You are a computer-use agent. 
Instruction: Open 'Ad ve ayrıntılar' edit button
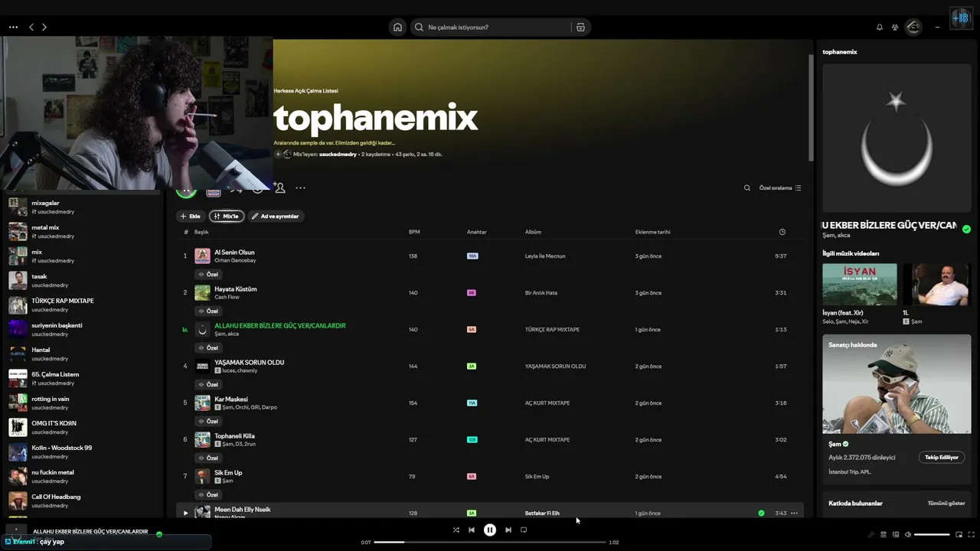point(276,216)
